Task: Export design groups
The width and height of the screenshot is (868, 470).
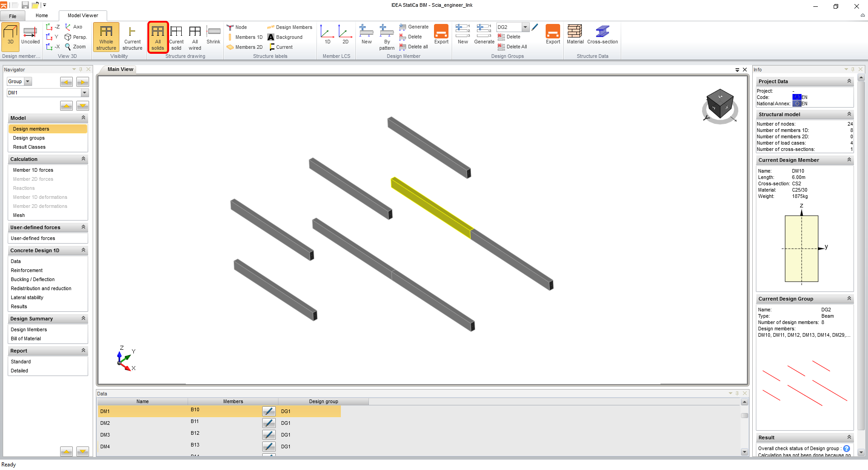Action: pos(553,35)
